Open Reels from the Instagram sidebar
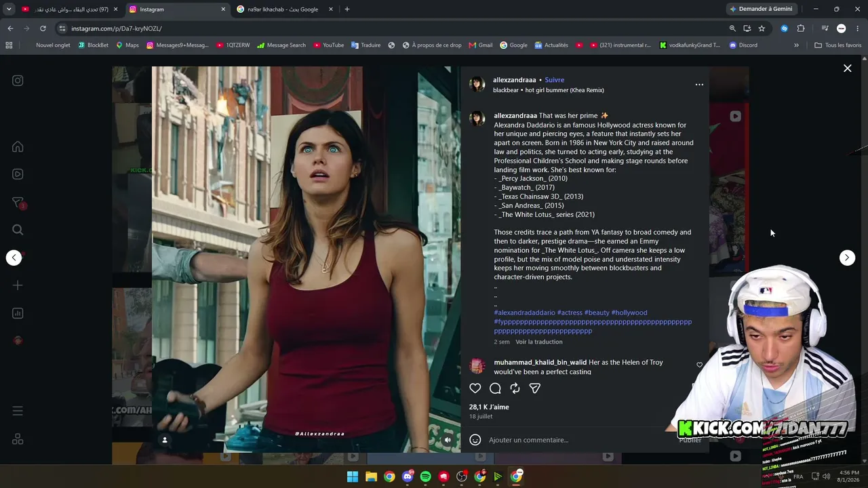Viewport: 868px width, 488px height. [x=18, y=174]
